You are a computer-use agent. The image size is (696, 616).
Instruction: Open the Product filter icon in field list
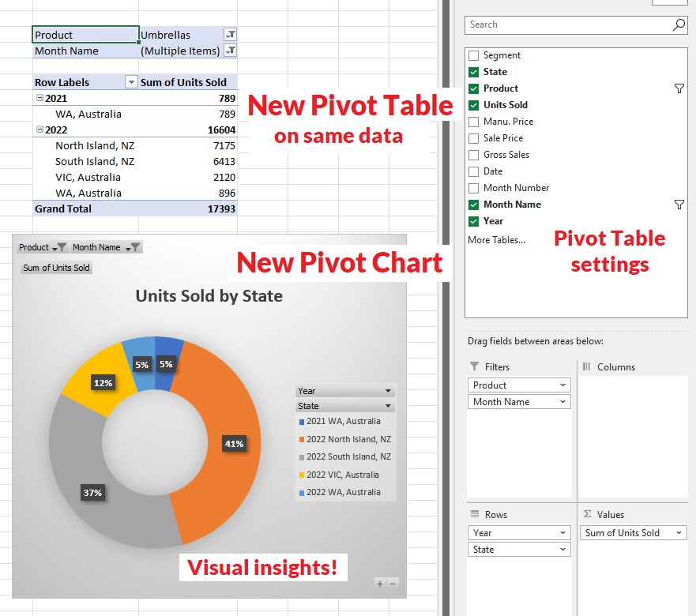679,88
